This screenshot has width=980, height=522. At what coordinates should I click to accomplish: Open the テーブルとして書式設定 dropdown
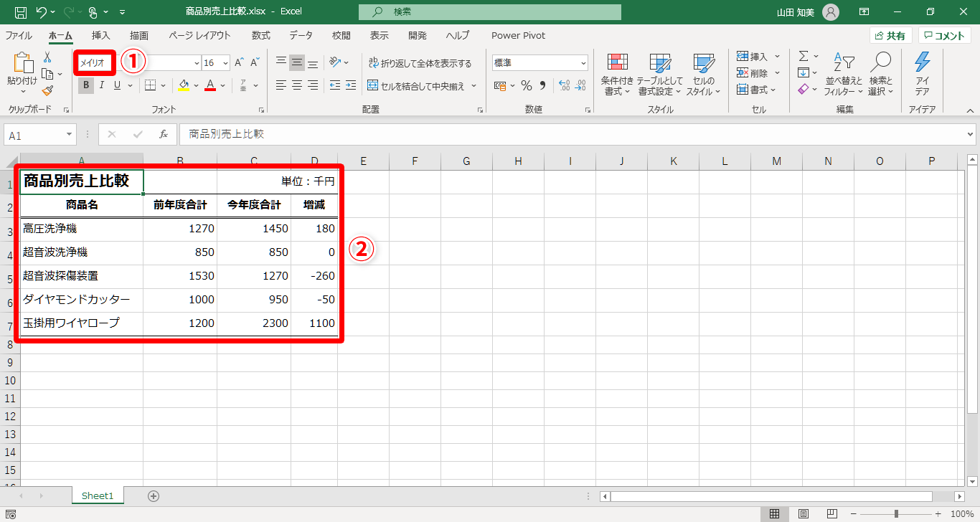click(660, 74)
